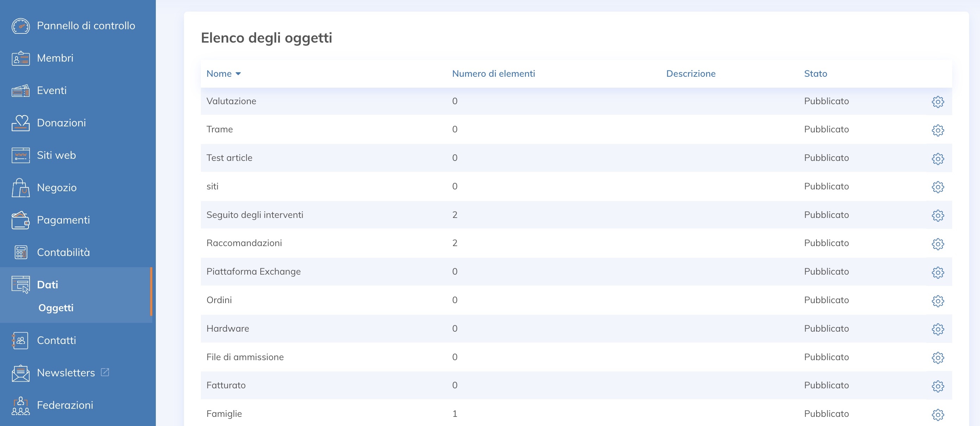This screenshot has height=426, width=980.
Task: Click gear icon for Hardware row
Action: pos(937,329)
